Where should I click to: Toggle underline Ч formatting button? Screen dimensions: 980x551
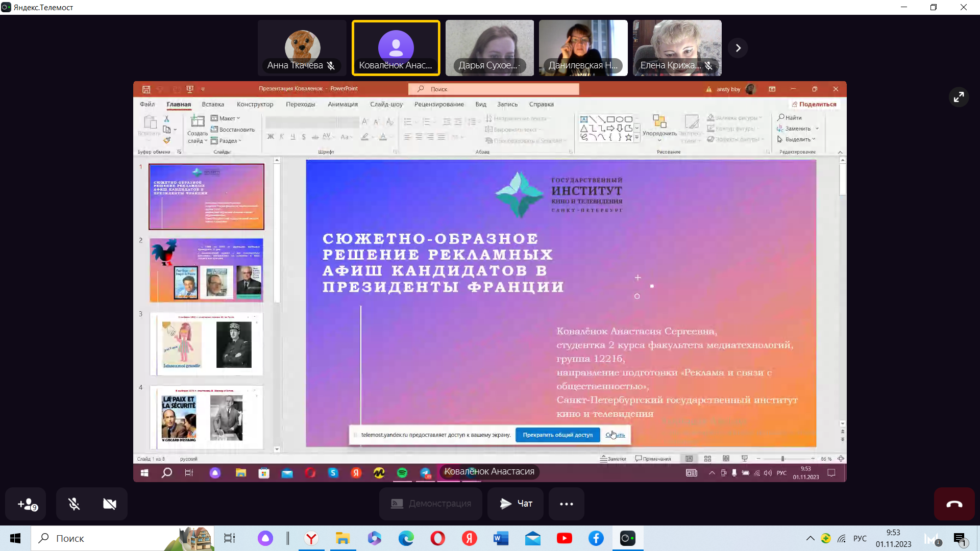tap(292, 136)
